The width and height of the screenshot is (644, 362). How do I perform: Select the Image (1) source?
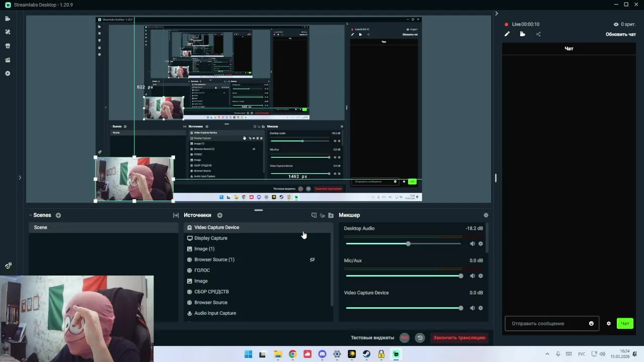[258, 249]
